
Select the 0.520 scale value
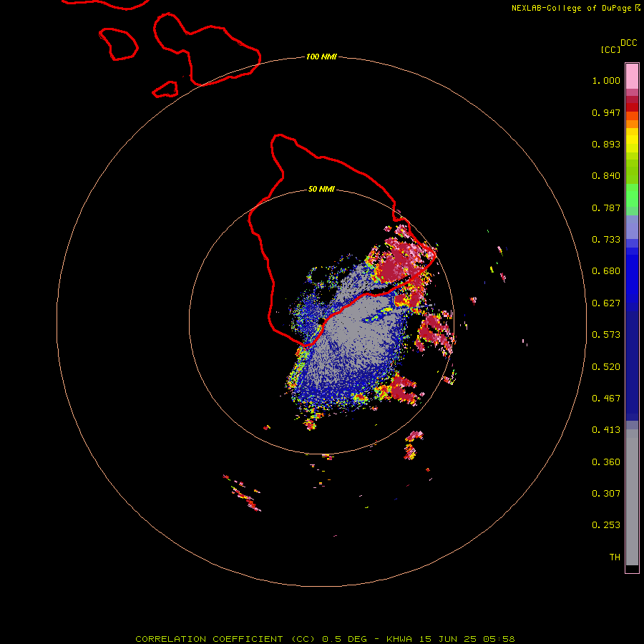pos(606,367)
